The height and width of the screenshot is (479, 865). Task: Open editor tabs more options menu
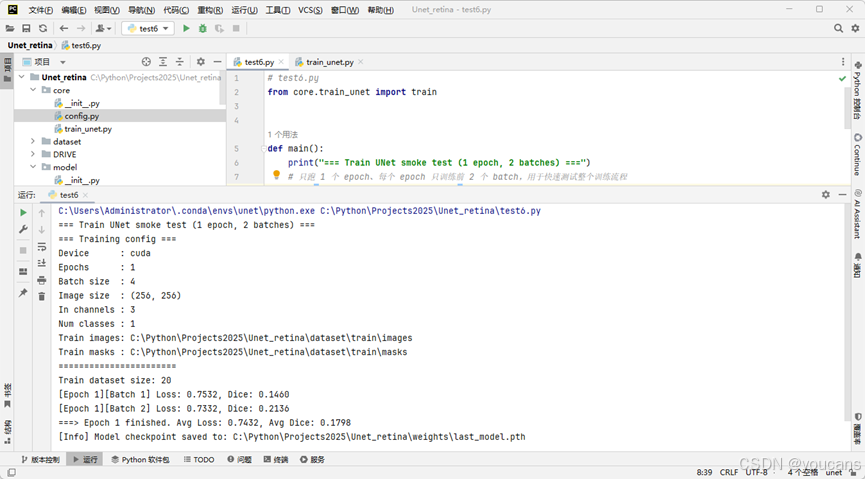(x=843, y=62)
